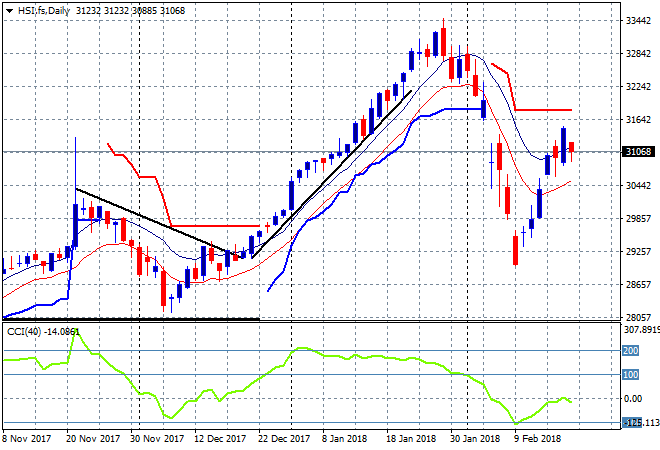Viewport: 660px width, 450px height.
Task: Click the 28057 price axis label
Action: pos(638,318)
